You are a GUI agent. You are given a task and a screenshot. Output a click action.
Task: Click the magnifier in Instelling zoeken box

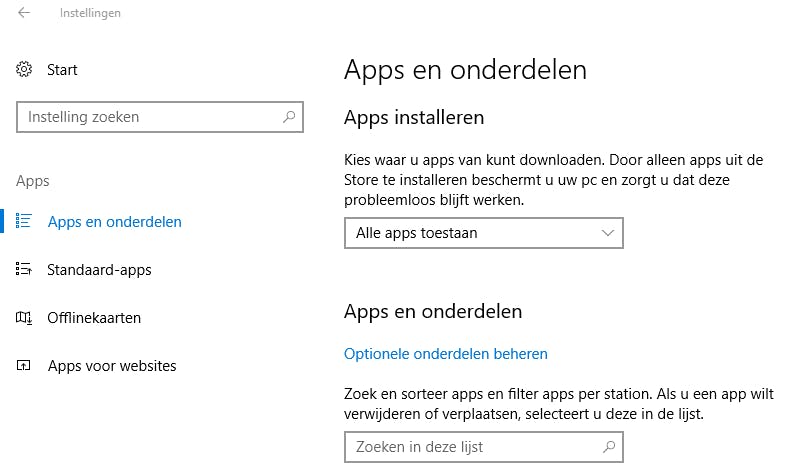289,117
